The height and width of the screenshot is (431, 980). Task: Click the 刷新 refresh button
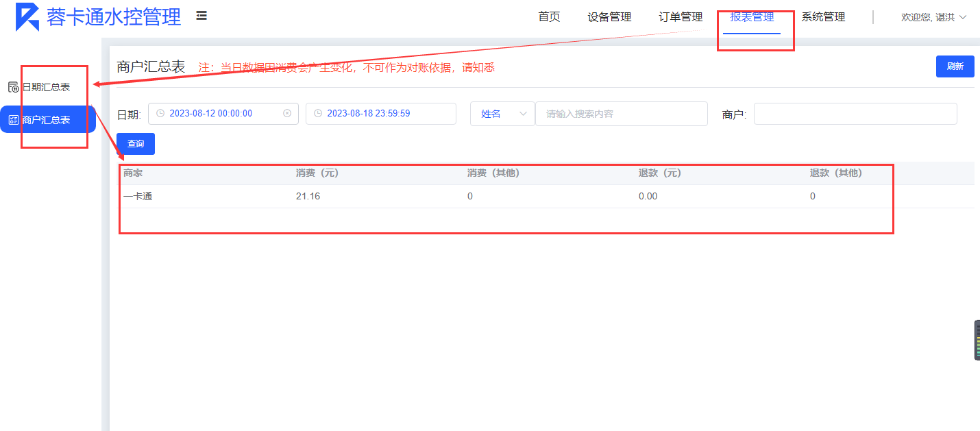pos(955,66)
